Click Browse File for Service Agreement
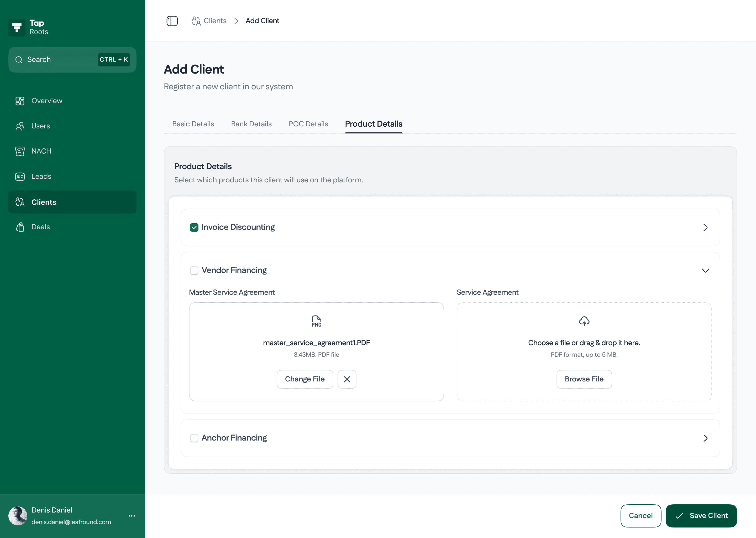Image resolution: width=756 pixels, height=538 pixels. pyautogui.click(x=584, y=379)
